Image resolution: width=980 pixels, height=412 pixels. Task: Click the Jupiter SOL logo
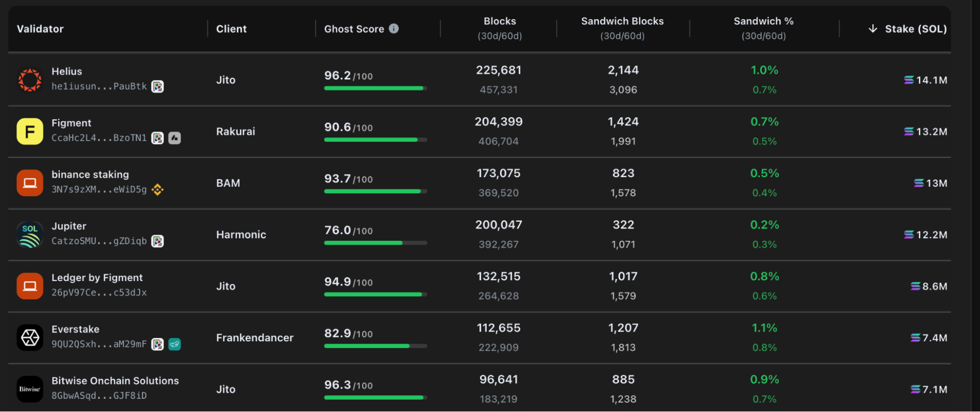(x=30, y=234)
